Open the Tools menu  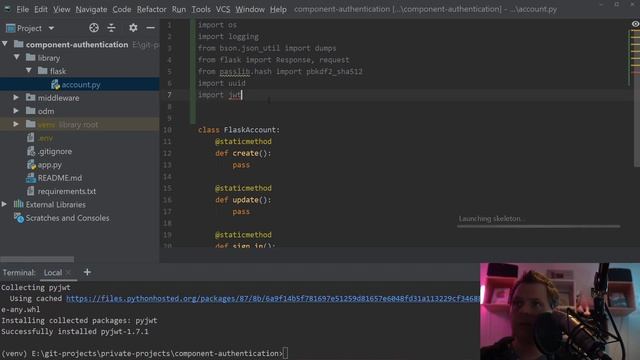pyautogui.click(x=201, y=9)
